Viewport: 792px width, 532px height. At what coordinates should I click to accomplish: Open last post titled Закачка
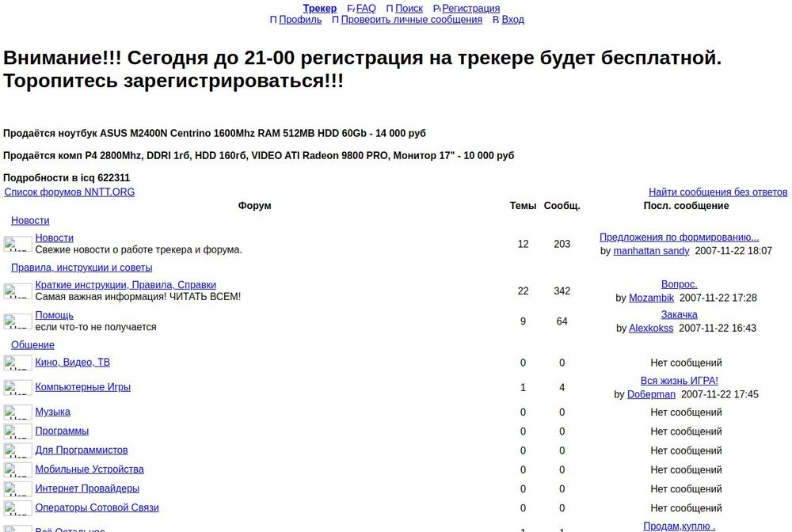pyautogui.click(x=679, y=314)
